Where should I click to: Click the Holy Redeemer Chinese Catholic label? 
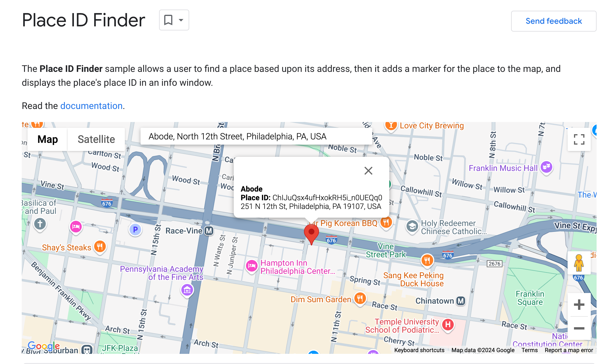click(x=454, y=227)
